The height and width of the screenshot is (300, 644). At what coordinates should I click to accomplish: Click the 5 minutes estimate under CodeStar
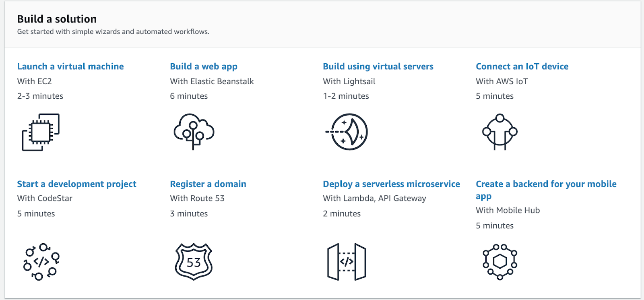[x=36, y=214]
